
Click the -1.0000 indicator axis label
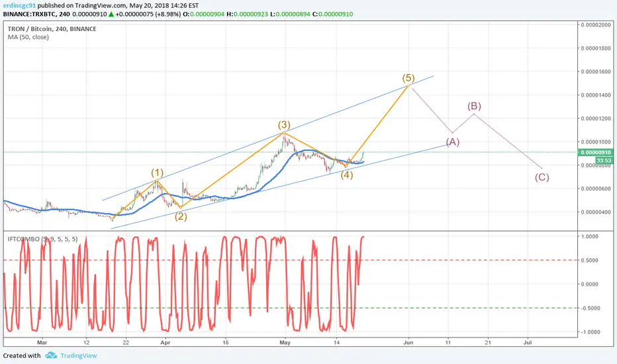589,332
